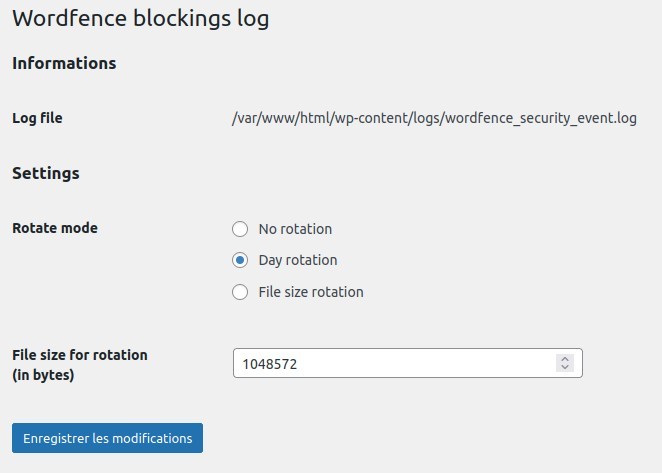Click the Wordfence blockings log heading
The image size is (662, 473).
point(141,19)
